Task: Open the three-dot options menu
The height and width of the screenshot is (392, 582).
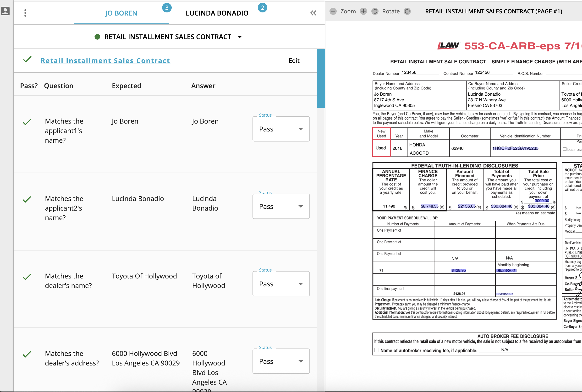Action: [x=25, y=13]
